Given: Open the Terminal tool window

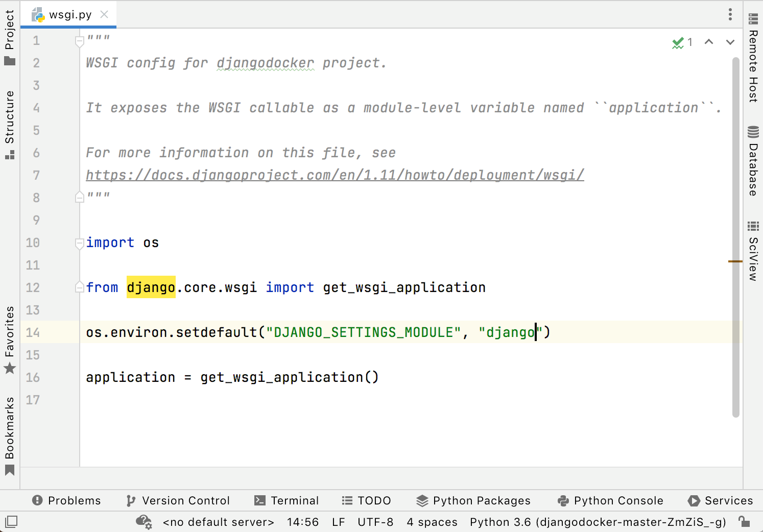Looking at the screenshot, I should (287, 500).
